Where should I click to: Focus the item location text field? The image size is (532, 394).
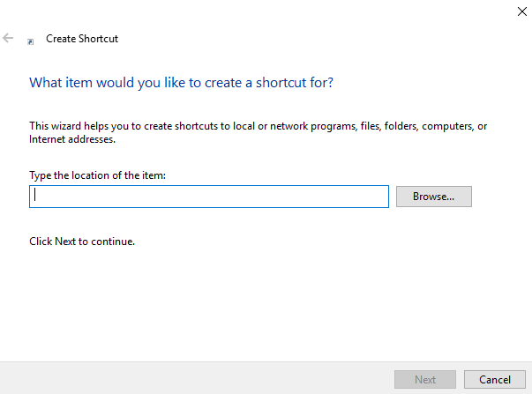click(x=209, y=197)
